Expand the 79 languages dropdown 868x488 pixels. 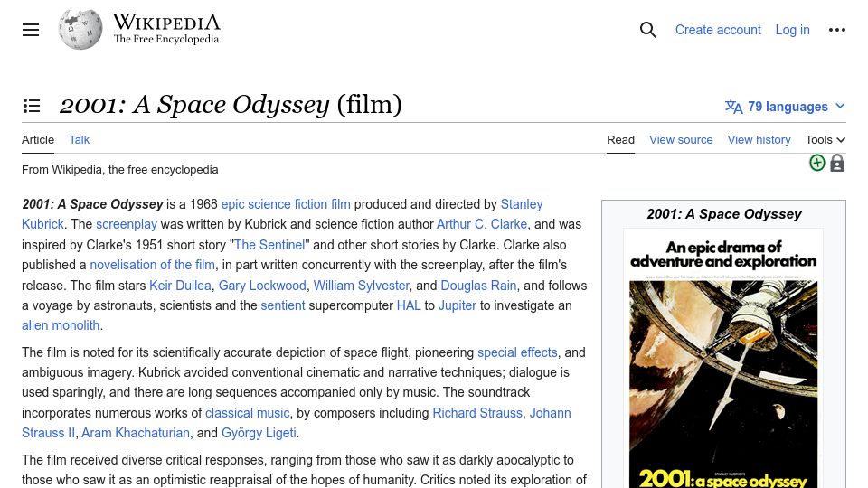786,107
